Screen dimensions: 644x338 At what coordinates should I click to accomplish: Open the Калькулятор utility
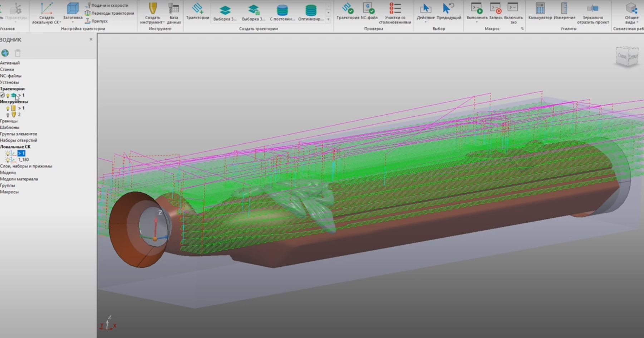(540, 11)
